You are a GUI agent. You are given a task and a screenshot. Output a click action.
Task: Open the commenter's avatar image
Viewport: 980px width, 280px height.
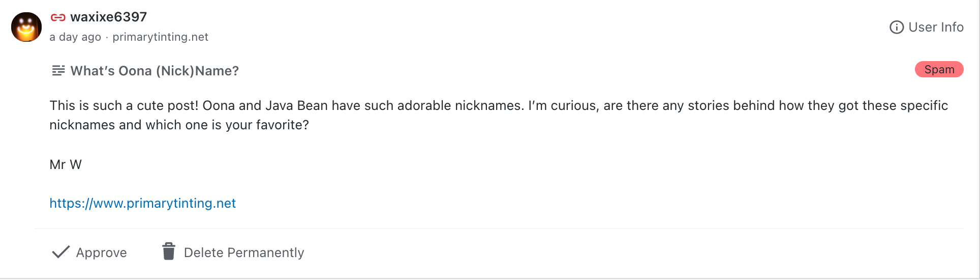point(26,27)
